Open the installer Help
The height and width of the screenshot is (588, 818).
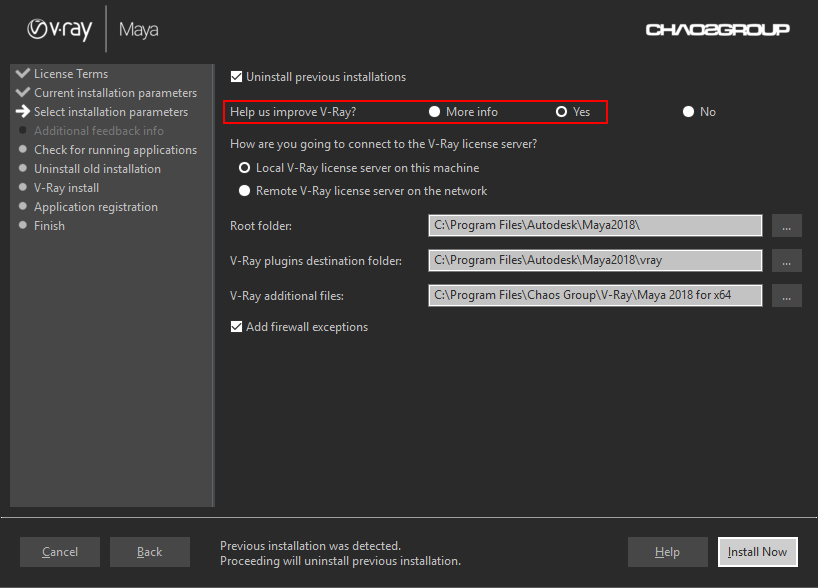click(668, 552)
